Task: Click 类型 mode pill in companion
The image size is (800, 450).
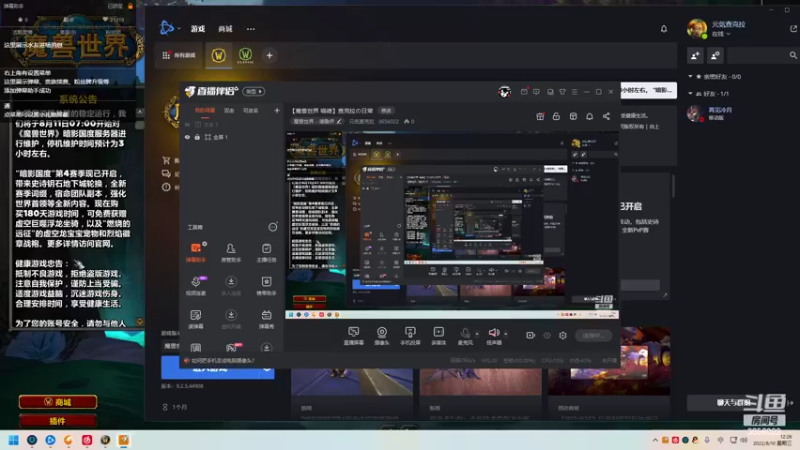Action: coord(254,92)
